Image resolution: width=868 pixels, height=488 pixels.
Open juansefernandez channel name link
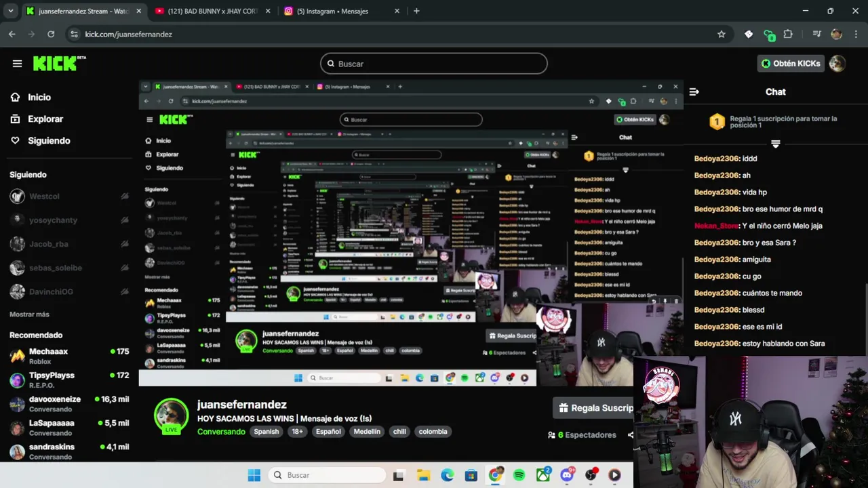[241, 405]
